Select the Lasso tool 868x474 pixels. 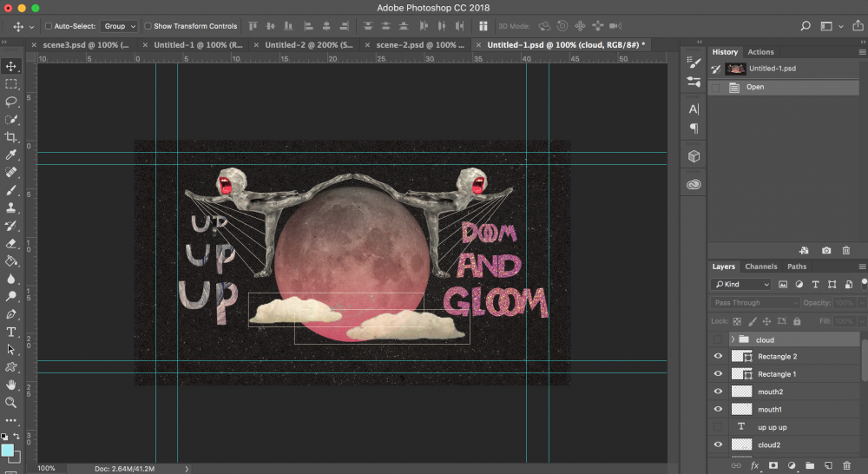click(10, 102)
